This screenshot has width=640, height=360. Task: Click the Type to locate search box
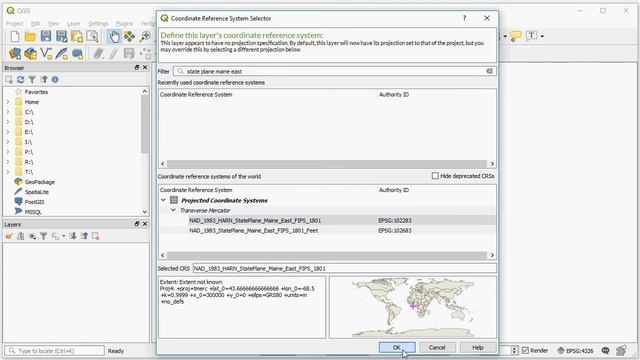(54, 351)
